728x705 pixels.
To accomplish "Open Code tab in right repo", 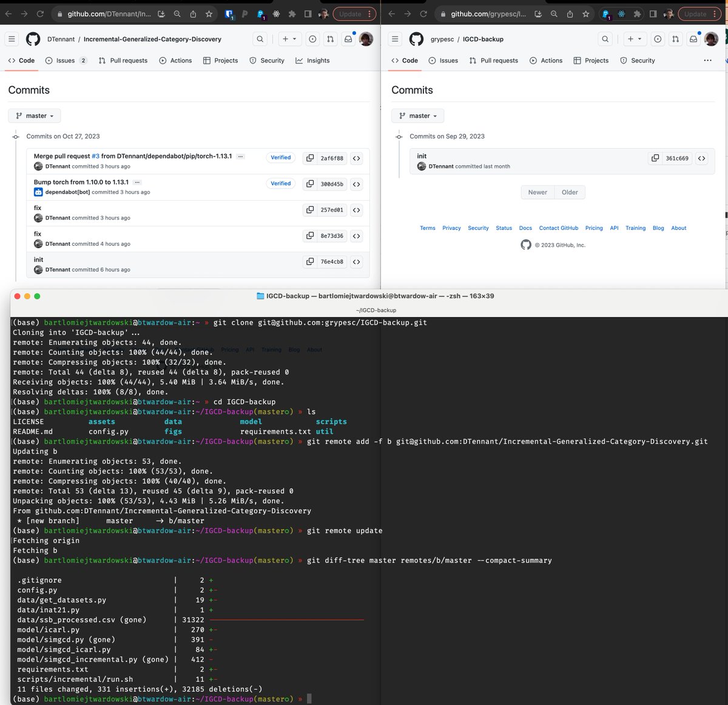I will [x=404, y=61].
